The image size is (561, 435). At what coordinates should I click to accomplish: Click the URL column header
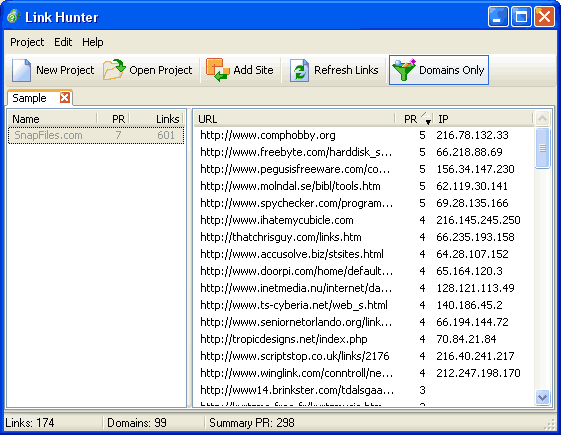click(294, 119)
